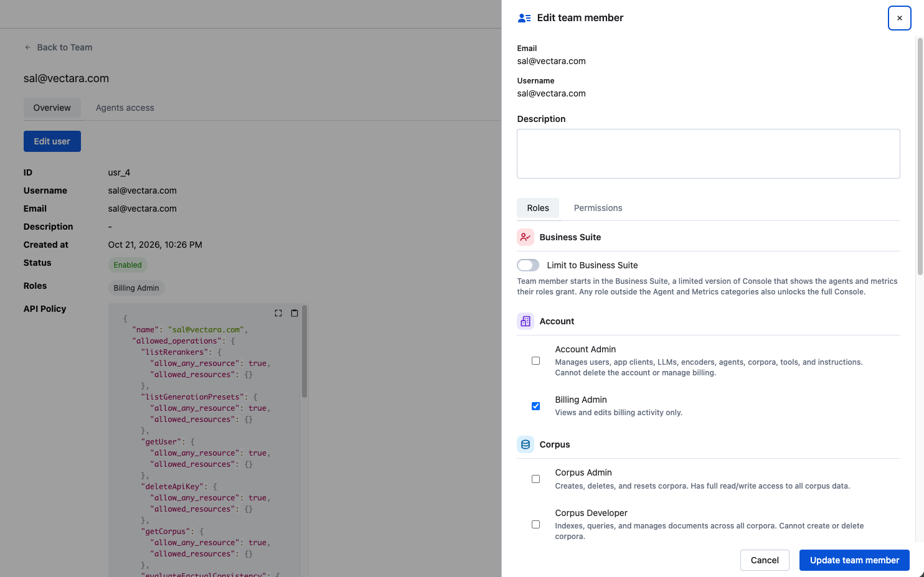Click into the Description text box
Image resolution: width=924 pixels, height=577 pixels.
pos(709,154)
